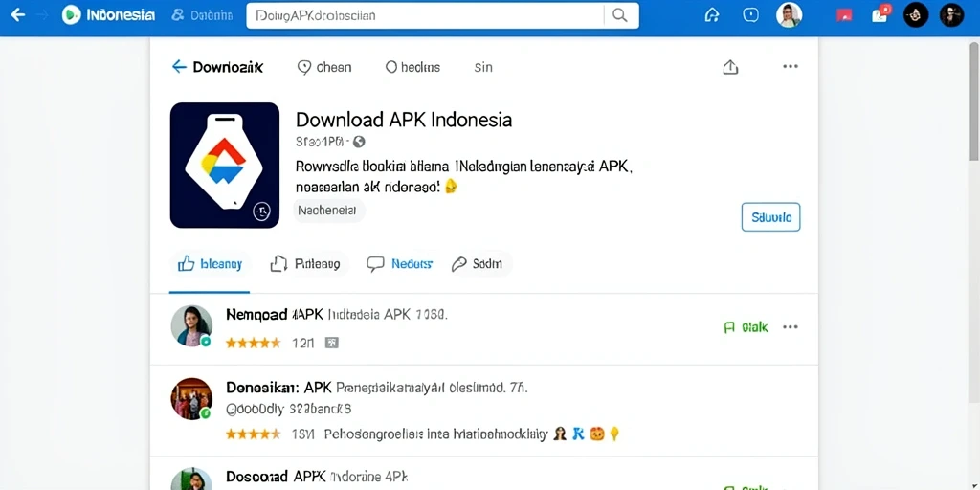Click star rating on second review
Screen dimensions: 980x490
[x=253, y=434]
